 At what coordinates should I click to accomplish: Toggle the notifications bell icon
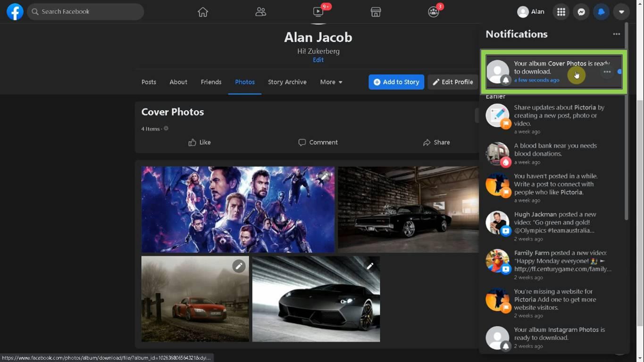tap(601, 12)
